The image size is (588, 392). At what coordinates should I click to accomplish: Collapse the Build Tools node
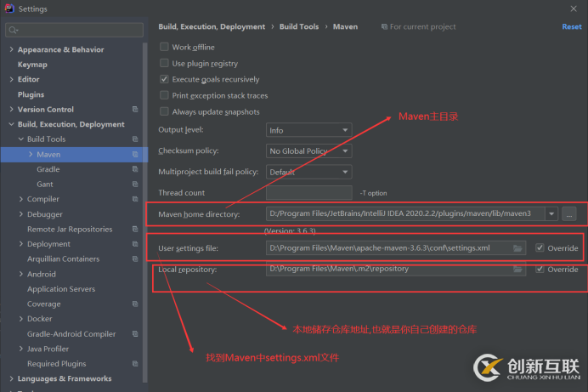(x=21, y=139)
